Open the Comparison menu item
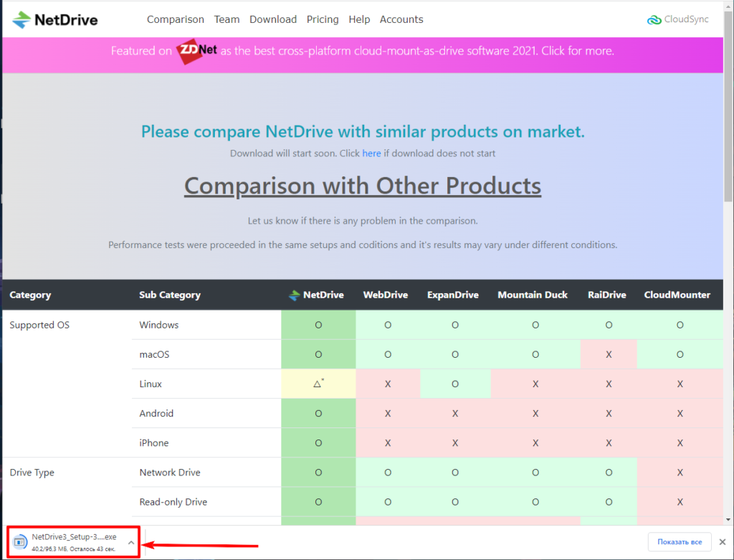 (175, 19)
